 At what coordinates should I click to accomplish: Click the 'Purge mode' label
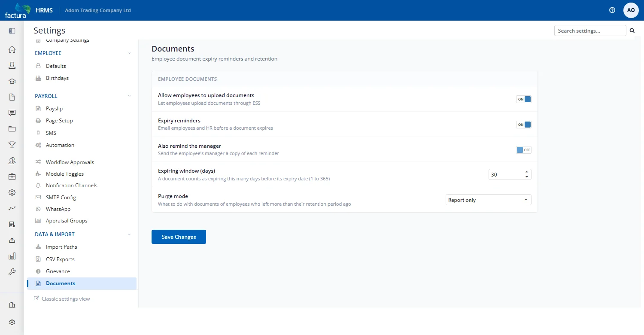(173, 196)
